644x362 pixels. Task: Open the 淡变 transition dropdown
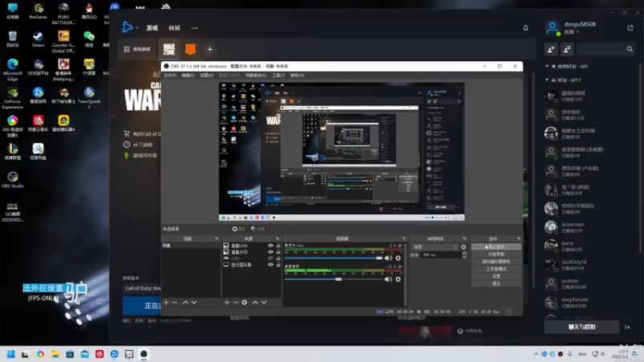click(436, 247)
